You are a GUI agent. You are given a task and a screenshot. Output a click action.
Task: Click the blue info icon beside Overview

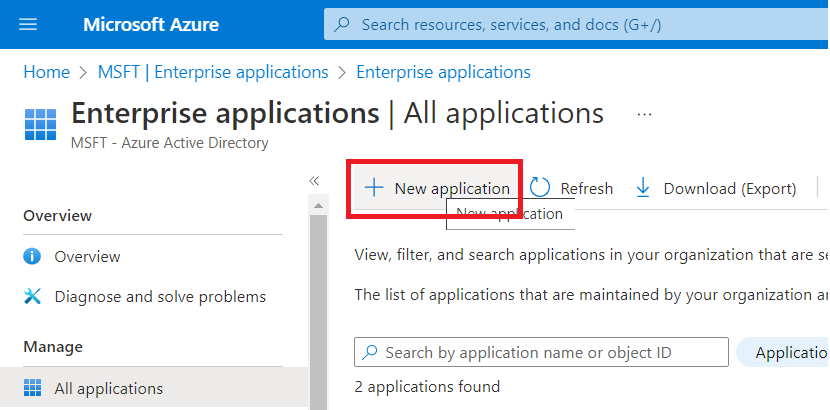click(32, 257)
